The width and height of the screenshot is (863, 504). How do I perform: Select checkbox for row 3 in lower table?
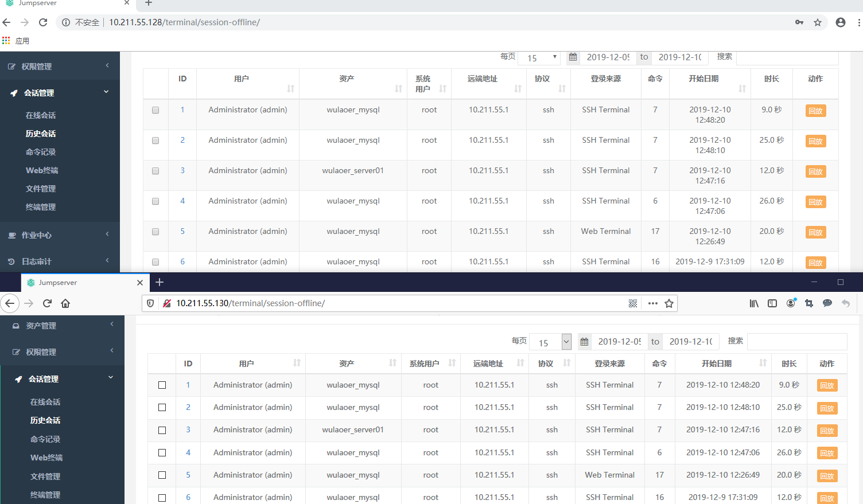click(x=162, y=430)
